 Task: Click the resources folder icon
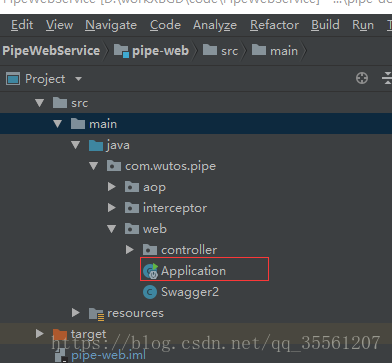pos(97,313)
